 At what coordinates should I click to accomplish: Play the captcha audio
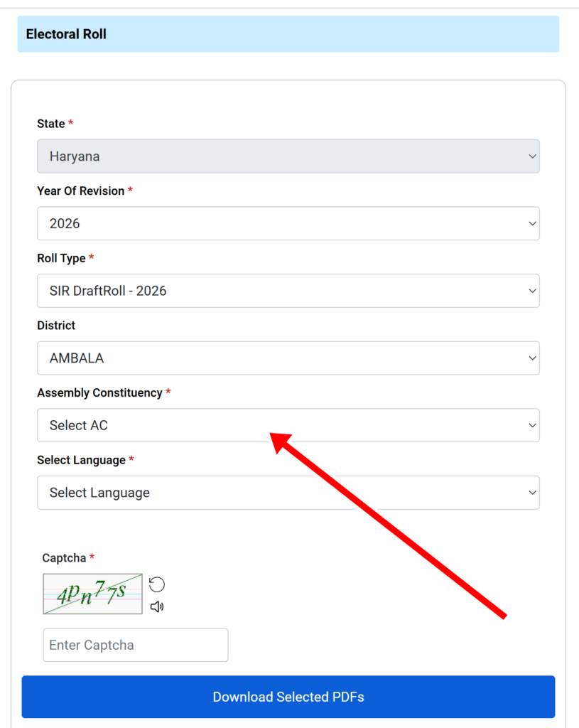click(x=157, y=606)
